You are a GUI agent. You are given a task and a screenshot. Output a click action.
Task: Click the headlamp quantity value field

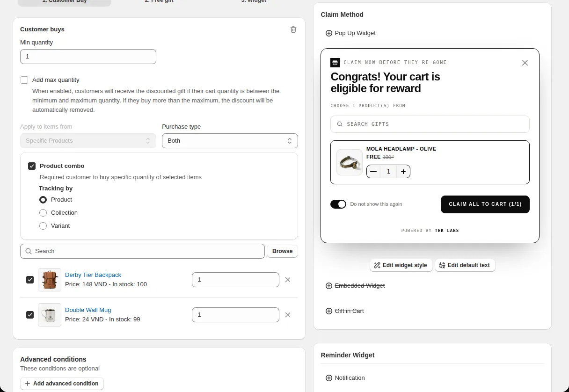388,172
